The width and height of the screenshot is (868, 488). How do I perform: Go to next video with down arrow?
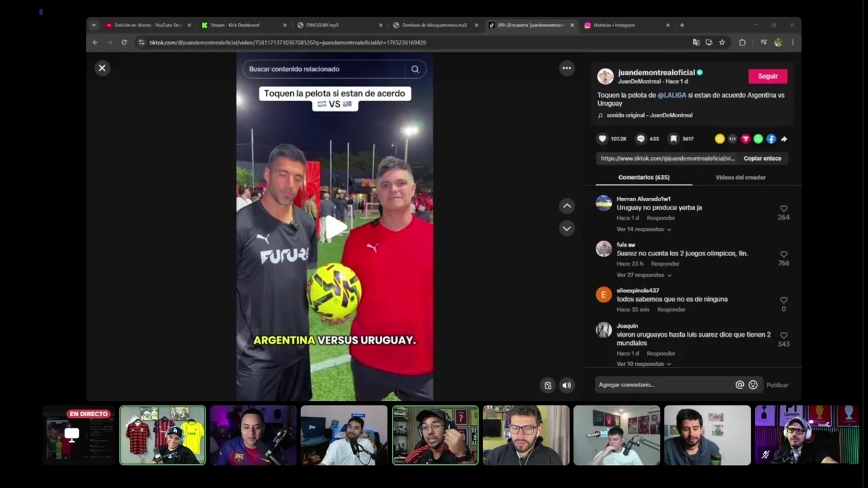pos(566,228)
